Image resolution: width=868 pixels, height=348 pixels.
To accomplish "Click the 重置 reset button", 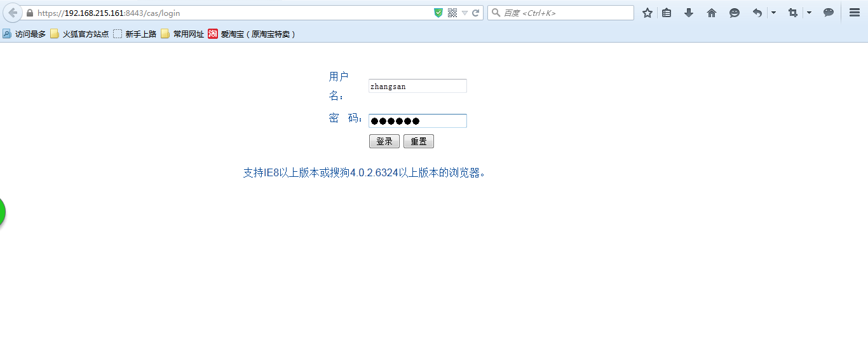I will [419, 141].
